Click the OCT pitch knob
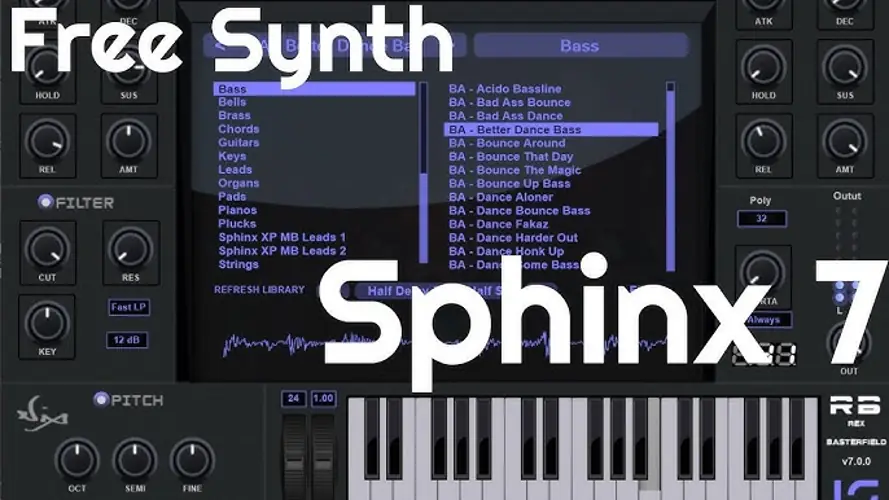Viewport: 889px width, 500px height. click(77, 459)
